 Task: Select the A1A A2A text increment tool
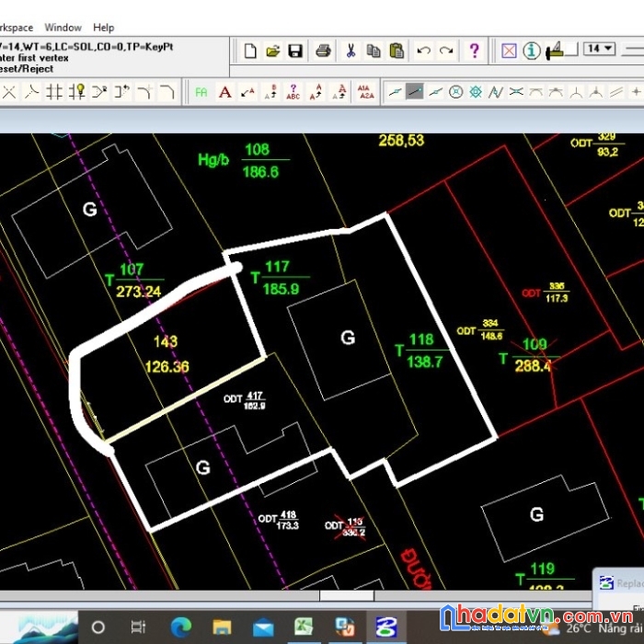click(365, 92)
